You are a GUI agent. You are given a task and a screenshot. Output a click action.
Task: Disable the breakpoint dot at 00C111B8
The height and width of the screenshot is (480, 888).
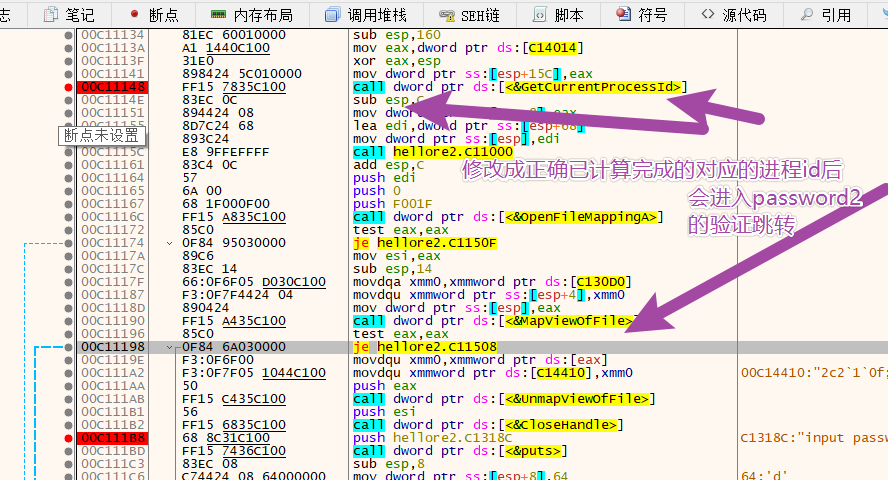pyautogui.click(x=68, y=437)
